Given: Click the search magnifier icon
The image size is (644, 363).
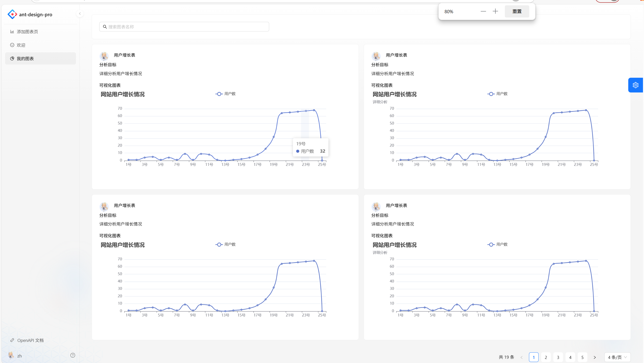Looking at the screenshot, I should pyautogui.click(x=105, y=27).
